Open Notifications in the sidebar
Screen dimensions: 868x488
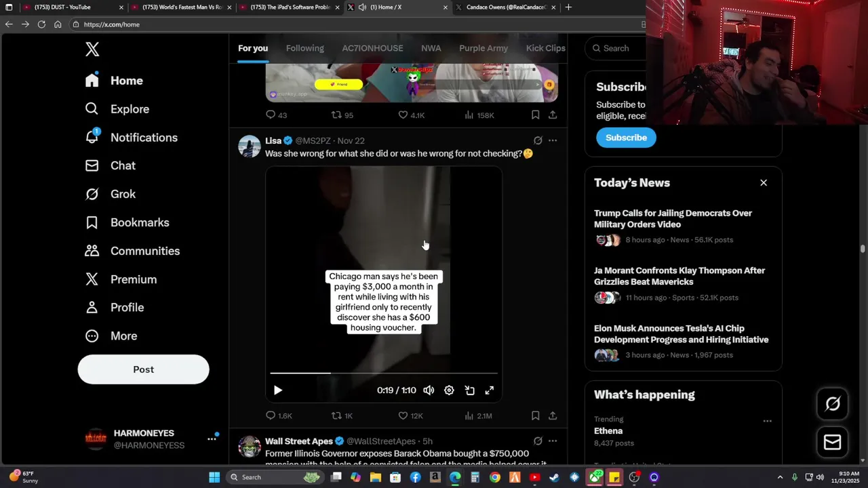point(131,138)
